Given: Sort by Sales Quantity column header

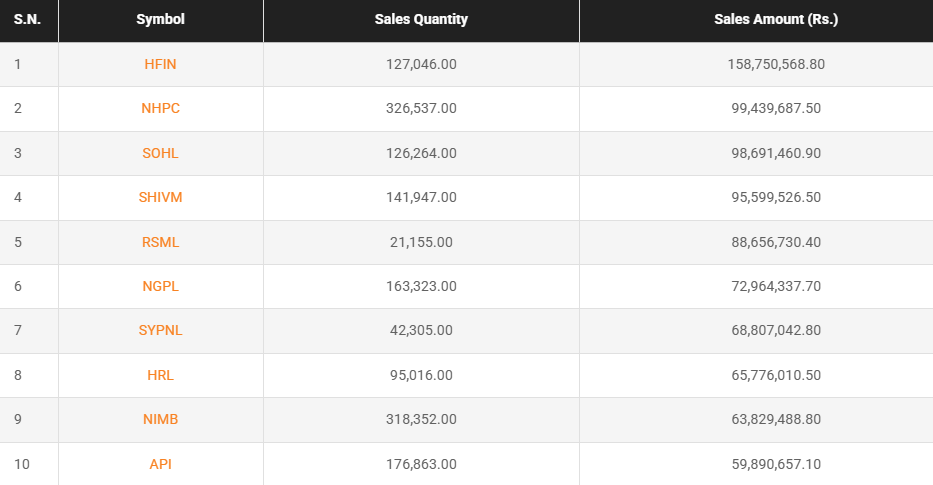Looking at the screenshot, I should [421, 20].
